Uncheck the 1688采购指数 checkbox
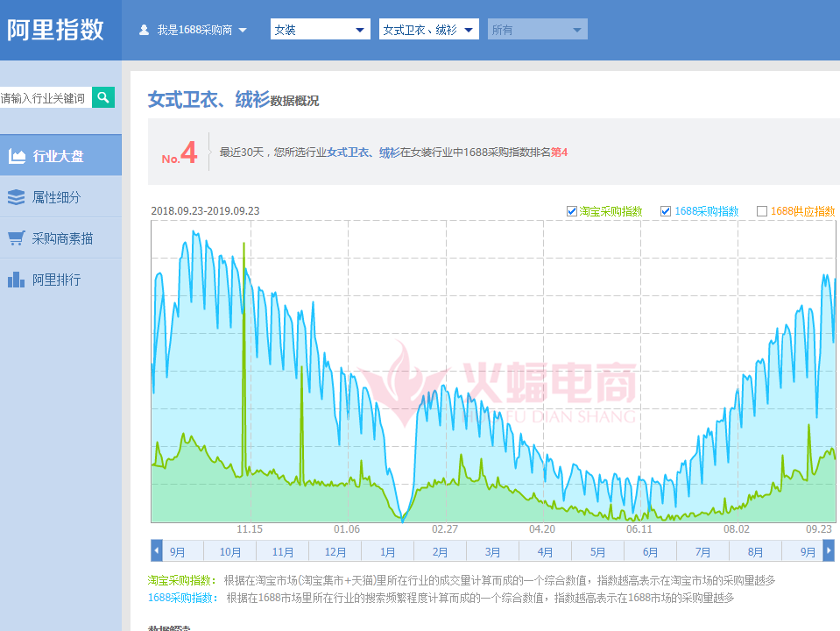Viewport: 840px width, 631px height. [x=666, y=211]
